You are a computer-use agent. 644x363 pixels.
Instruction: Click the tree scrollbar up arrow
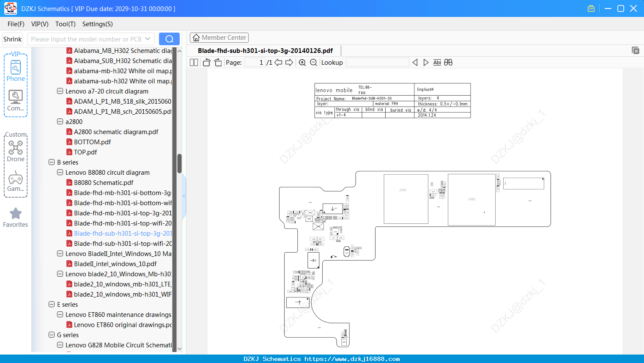point(179,51)
